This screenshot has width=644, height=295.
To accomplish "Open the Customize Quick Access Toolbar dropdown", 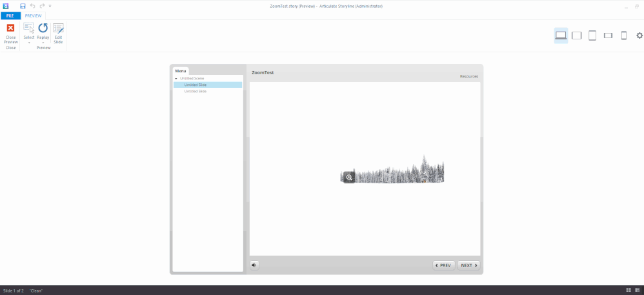I will 50,6.
